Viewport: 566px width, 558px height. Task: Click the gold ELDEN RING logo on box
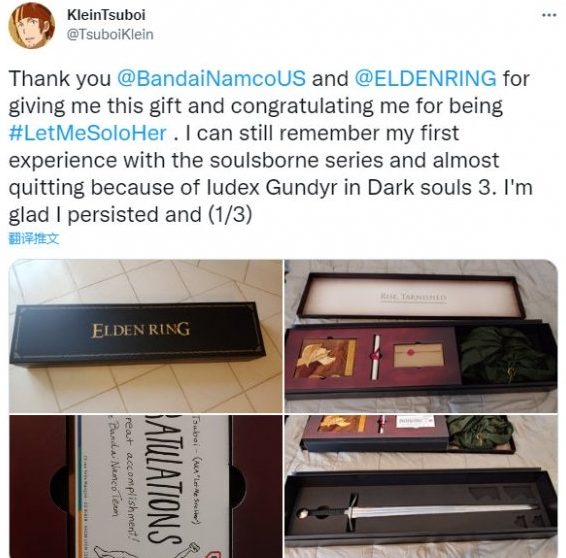(x=141, y=330)
